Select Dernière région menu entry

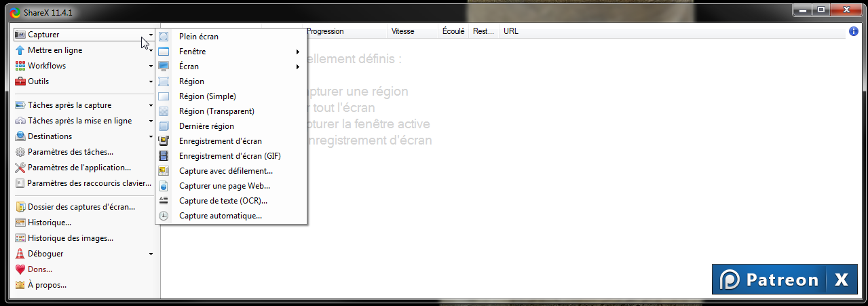(231, 126)
